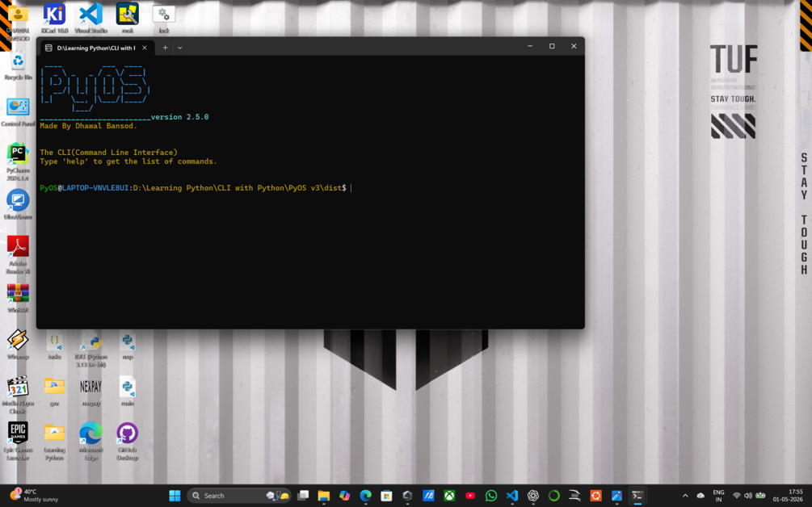Open a new terminal tab with plus
Screen dimensions: 812x507
pos(165,48)
